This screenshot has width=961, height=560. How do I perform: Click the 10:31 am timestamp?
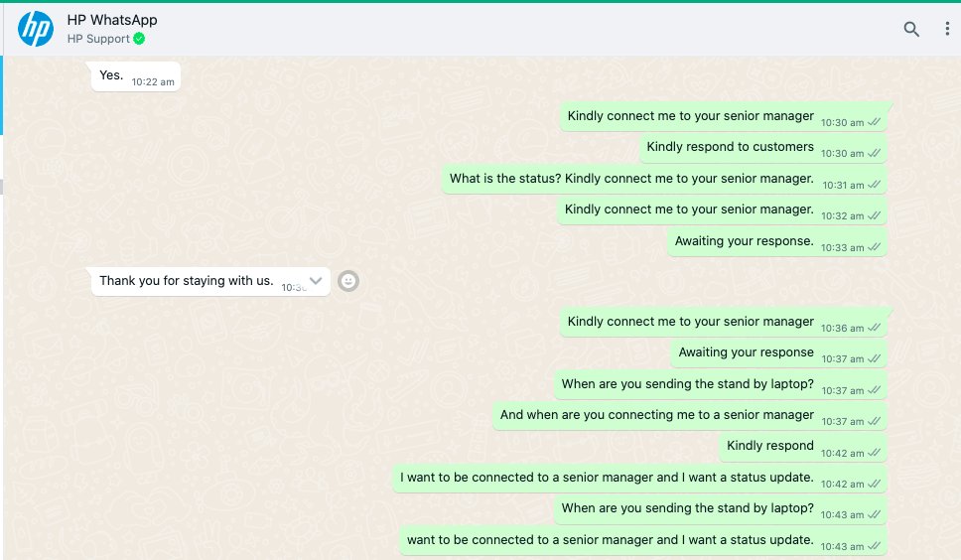click(x=843, y=185)
